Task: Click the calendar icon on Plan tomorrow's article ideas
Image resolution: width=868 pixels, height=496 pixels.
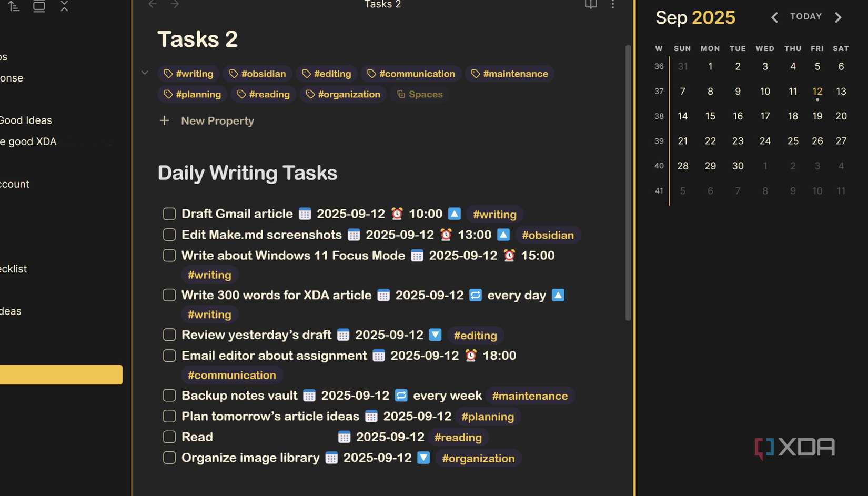Action: pos(371,417)
